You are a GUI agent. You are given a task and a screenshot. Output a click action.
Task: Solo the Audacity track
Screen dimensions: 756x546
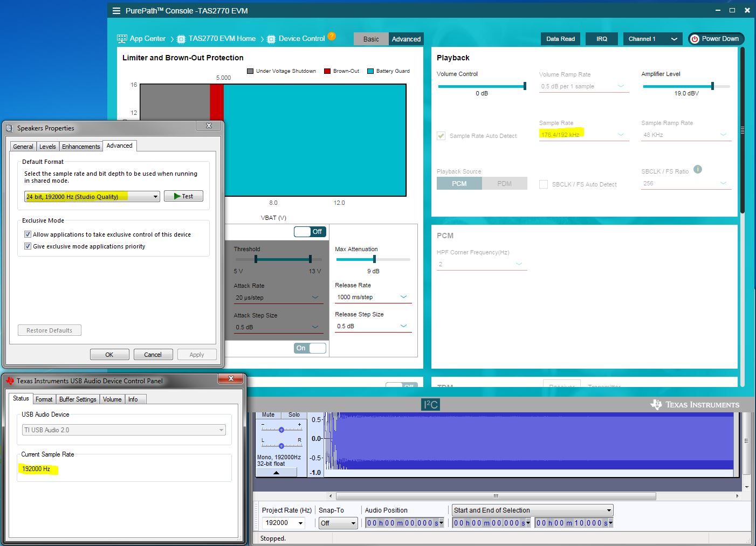point(294,415)
